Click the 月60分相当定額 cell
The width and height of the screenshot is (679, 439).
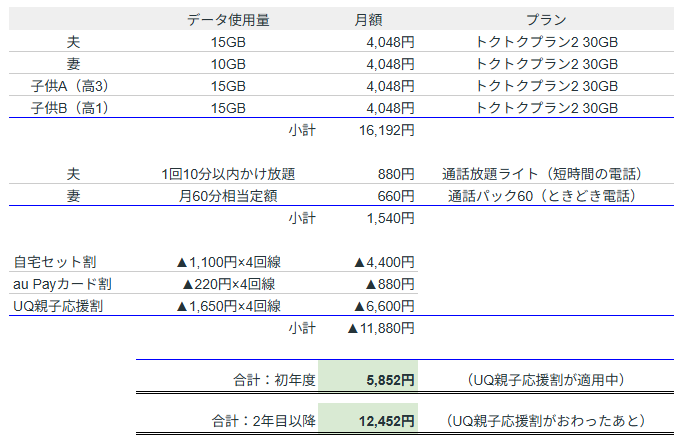pyautogui.click(x=228, y=196)
